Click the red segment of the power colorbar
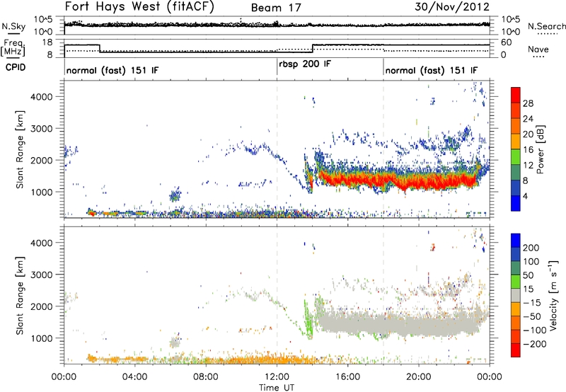The image size is (566, 392). pyautogui.click(x=516, y=95)
